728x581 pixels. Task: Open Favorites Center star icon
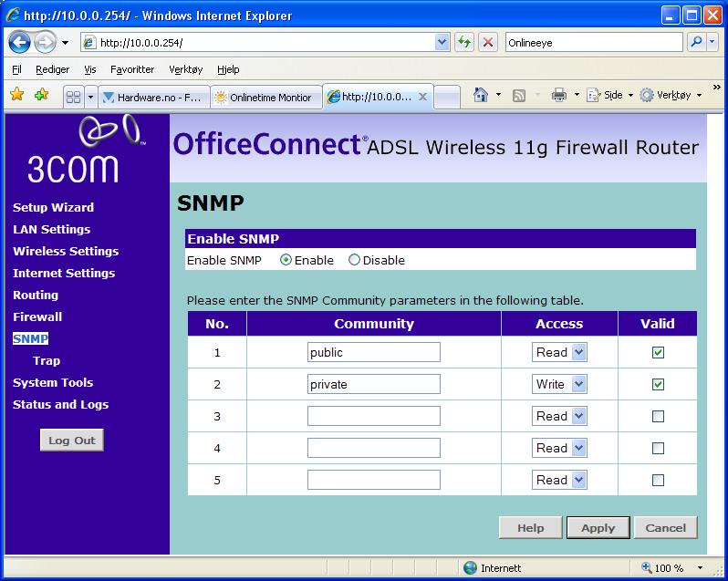pos(17,95)
